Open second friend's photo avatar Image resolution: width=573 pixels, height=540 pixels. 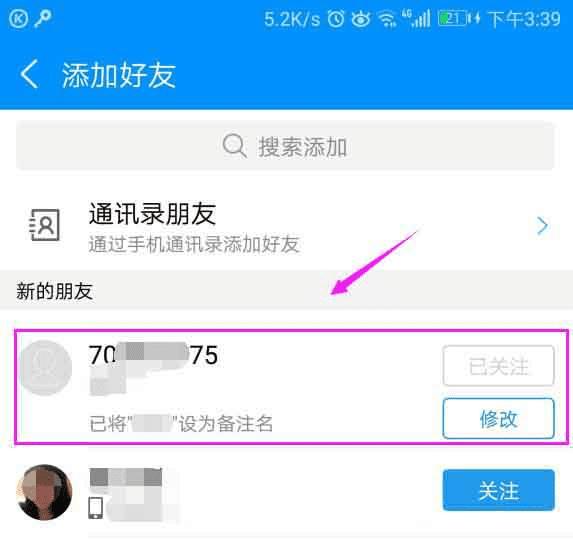point(44,492)
